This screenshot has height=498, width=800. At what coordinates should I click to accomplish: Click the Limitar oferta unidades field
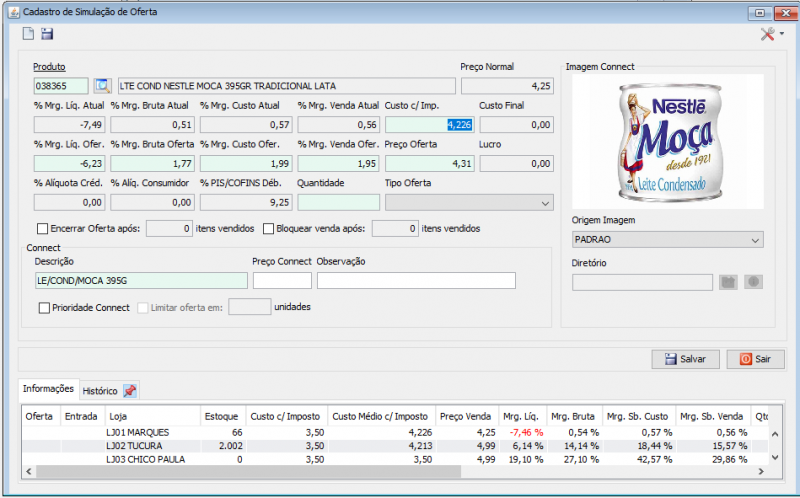249,307
